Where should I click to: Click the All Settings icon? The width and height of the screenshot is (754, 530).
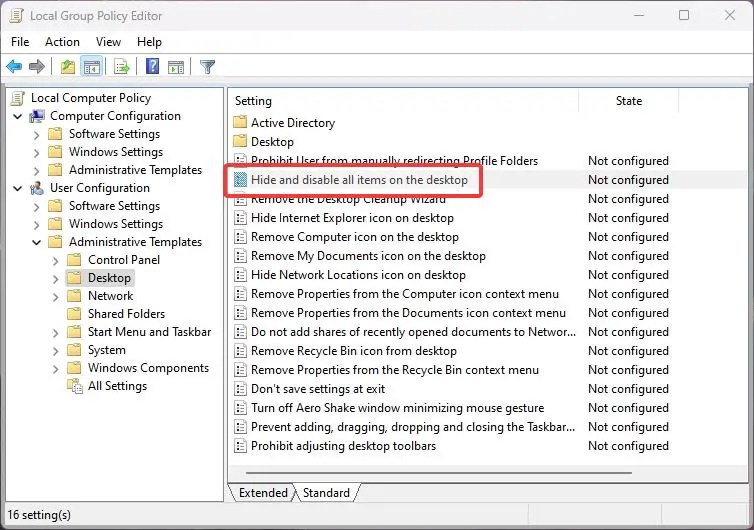tap(75, 386)
